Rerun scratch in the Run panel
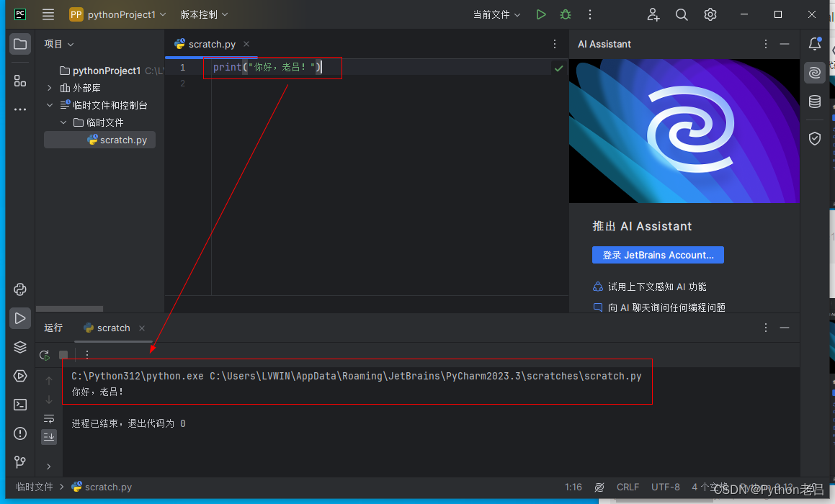This screenshot has width=835, height=504. pyautogui.click(x=45, y=354)
